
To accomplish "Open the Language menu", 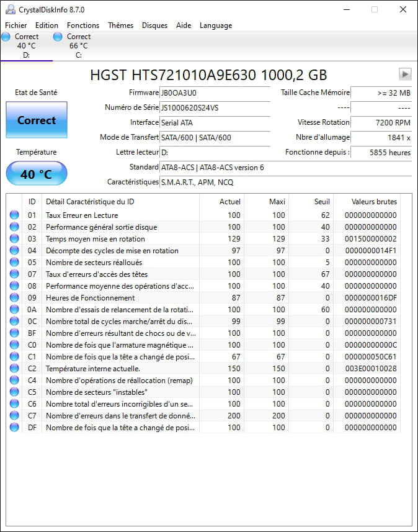I will click(x=216, y=25).
